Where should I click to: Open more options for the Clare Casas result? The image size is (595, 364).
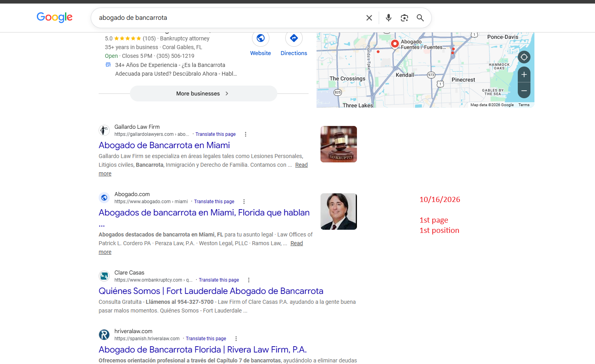249,280
